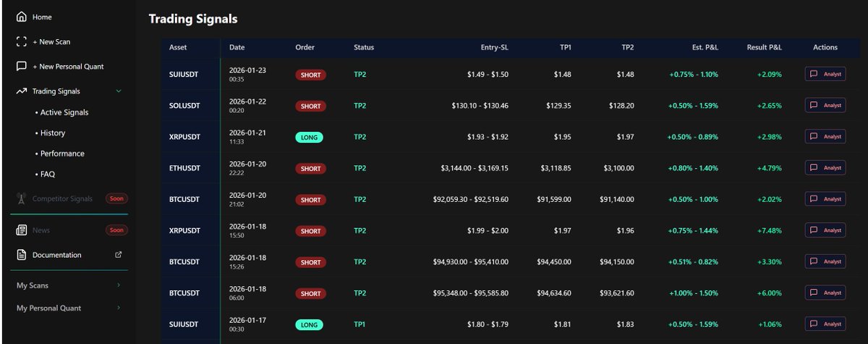868x344 pixels.
Task: Open Analyst for ETHUSDT 2026-01-20 row
Action: click(x=825, y=167)
